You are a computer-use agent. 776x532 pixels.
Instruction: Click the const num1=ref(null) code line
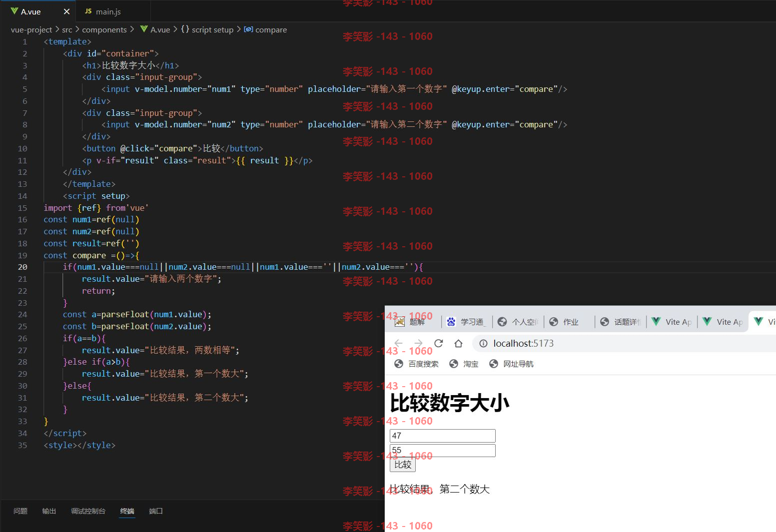click(x=91, y=219)
